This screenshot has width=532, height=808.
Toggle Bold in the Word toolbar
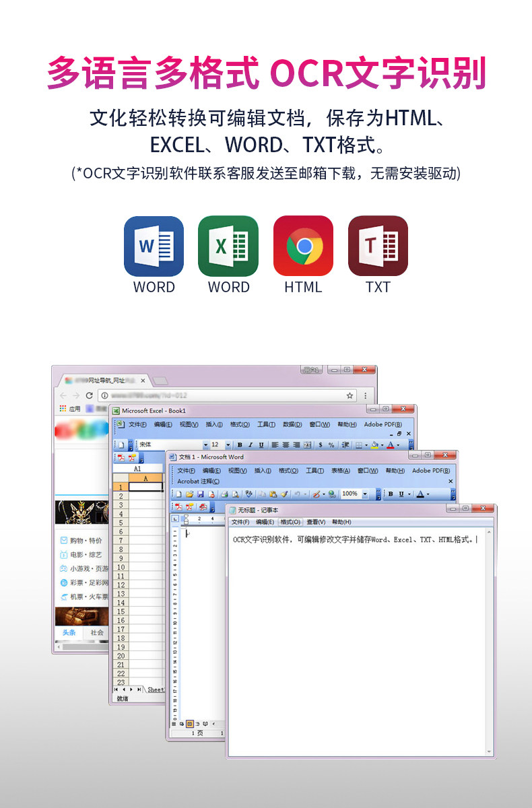(x=391, y=494)
